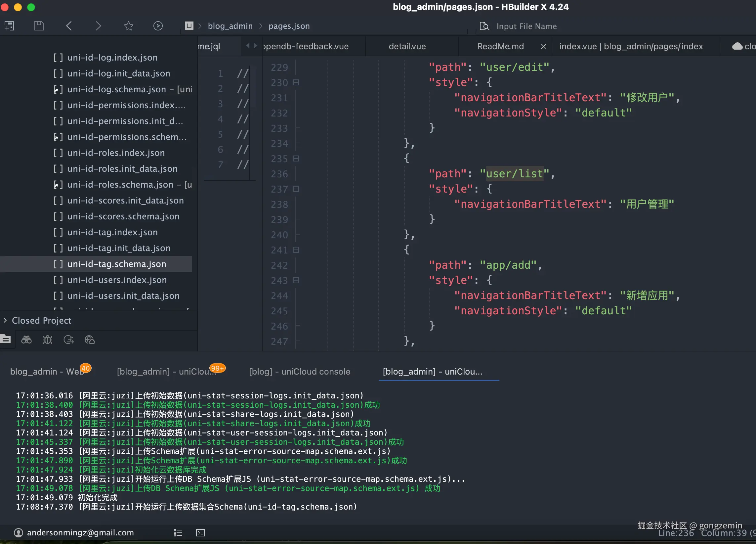Screen dimensions: 756x544
Task: Open the sync resources panel icon
Action: pyautogui.click(x=69, y=340)
